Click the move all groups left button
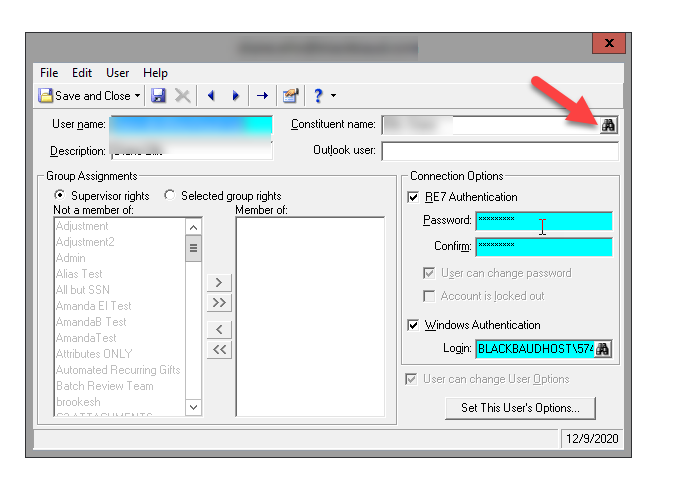Viewport: 689px width, 484px height. point(219,350)
